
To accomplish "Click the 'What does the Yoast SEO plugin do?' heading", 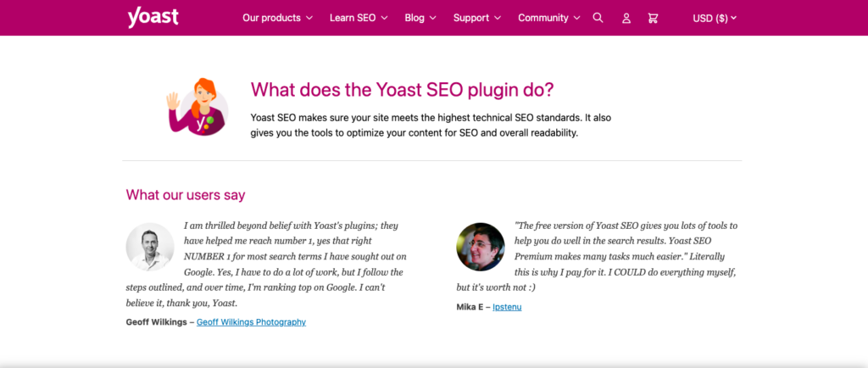I will point(402,90).
